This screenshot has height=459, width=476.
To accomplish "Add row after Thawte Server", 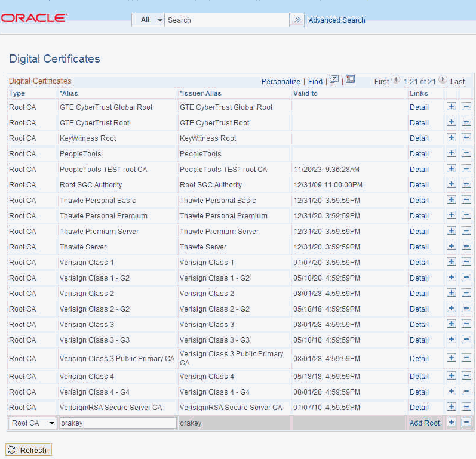I will [452, 247].
